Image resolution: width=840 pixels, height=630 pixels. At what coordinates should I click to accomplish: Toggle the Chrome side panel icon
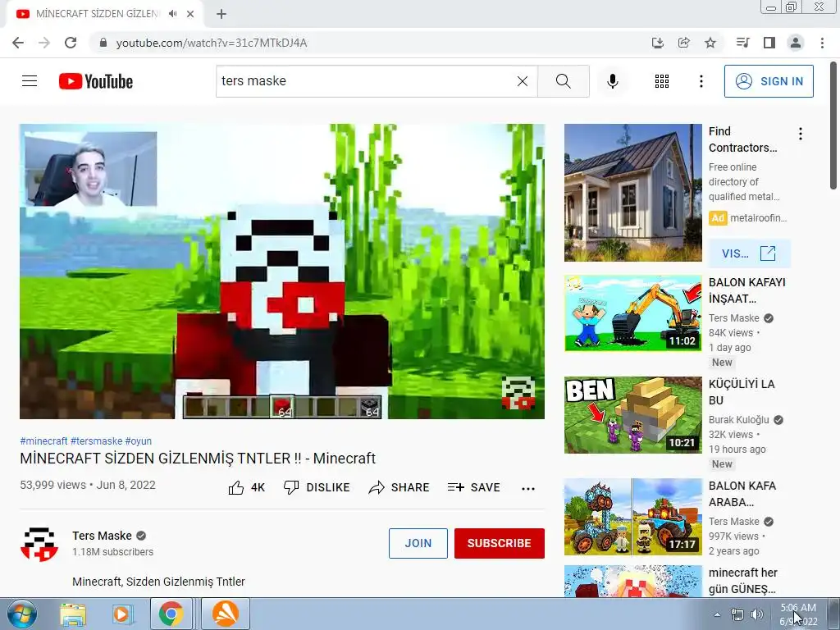[769, 43]
